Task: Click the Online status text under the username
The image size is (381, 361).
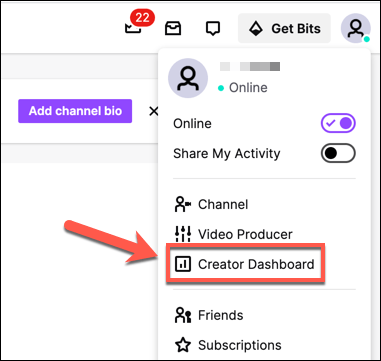Action: point(248,88)
